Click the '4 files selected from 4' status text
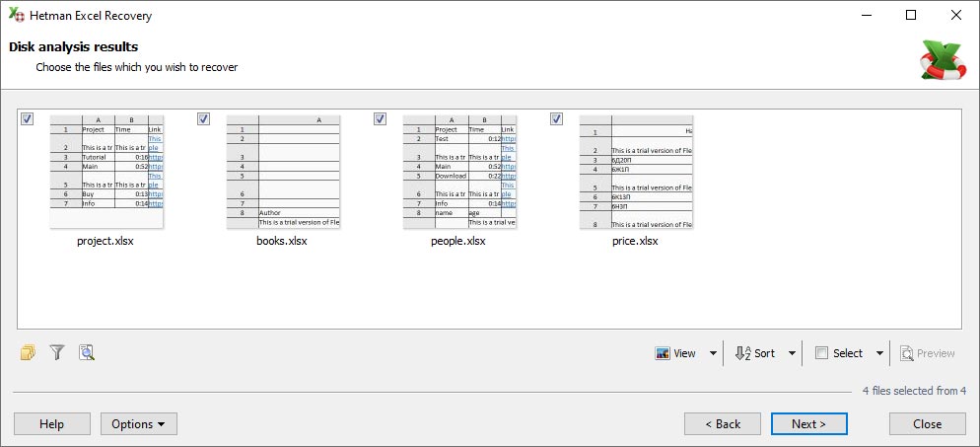The width and height of the screenshot is (980, 447). (914, 391)
